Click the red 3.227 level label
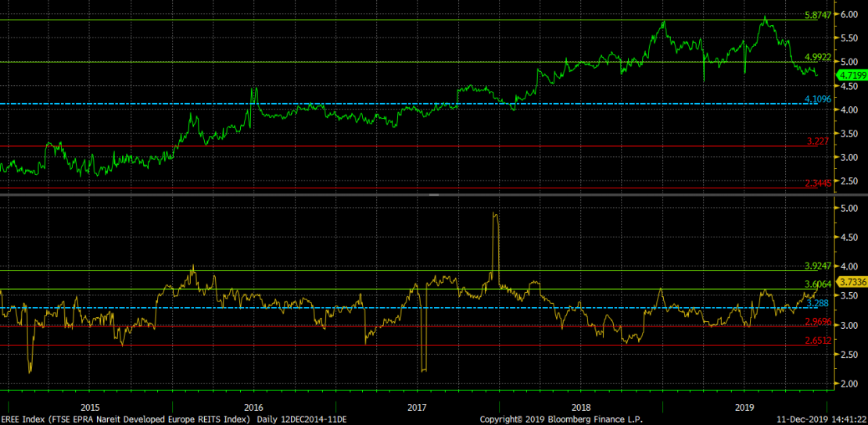Image resolution: width=868 pixels, height=425 pixels. coord(819,141)
